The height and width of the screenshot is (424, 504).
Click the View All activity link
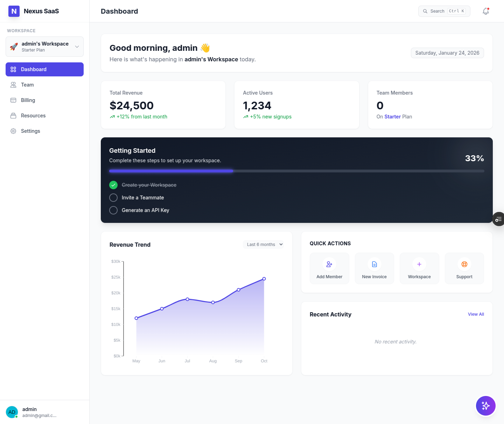476,314
